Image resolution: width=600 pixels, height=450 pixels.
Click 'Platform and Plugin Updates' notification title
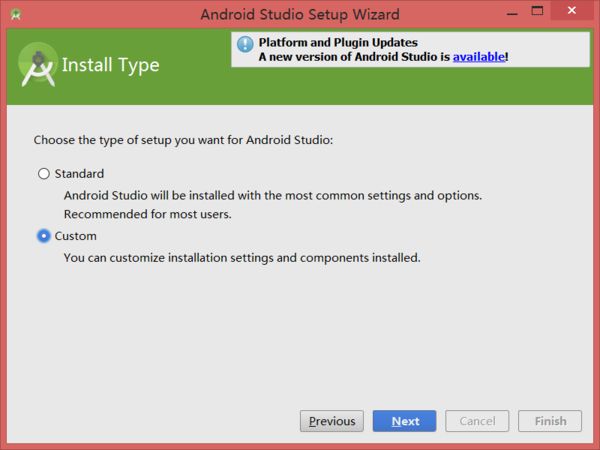tap(338, 42)
